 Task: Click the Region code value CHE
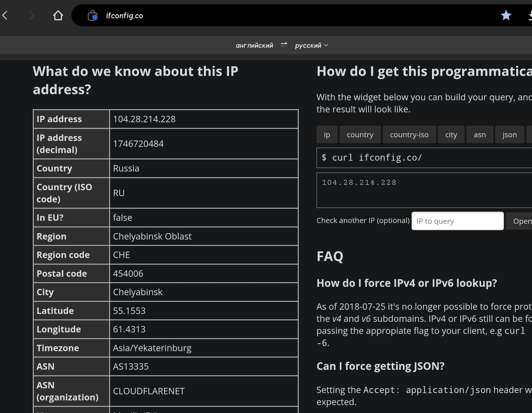(121, 255)
